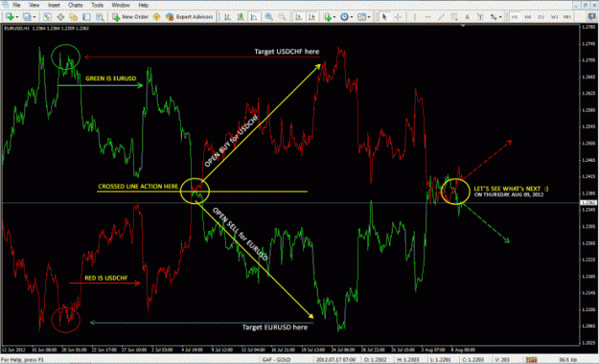The height and width of the screenshot is (364, 599).
Task: Click the 'L: 1.2291' low price status
Action: tap(441, 359)
